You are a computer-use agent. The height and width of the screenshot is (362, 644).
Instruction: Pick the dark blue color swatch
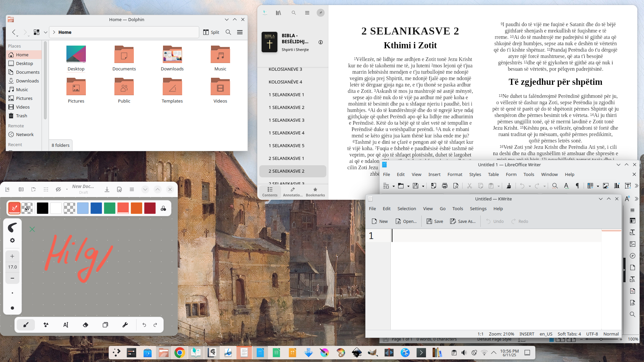(x=96, y=208)
